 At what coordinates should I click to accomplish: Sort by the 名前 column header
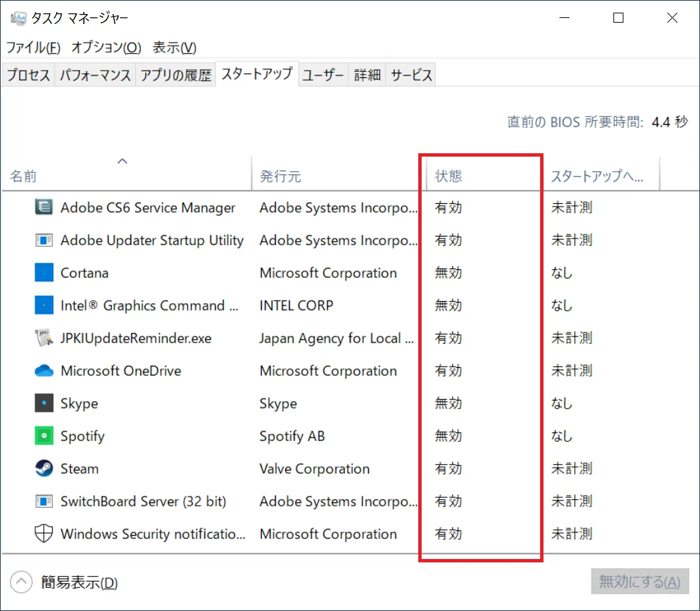click(x=127, y=173)
